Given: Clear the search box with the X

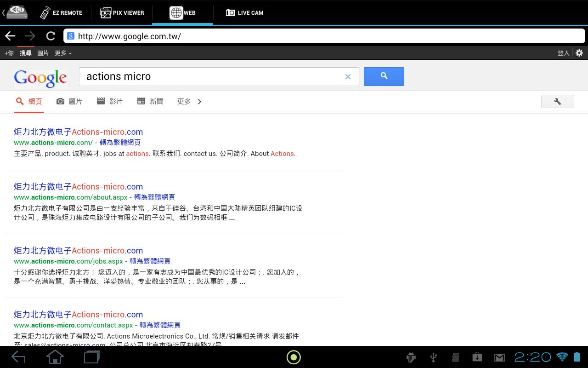Looking at the screenshot, I should tap(348, 77).
